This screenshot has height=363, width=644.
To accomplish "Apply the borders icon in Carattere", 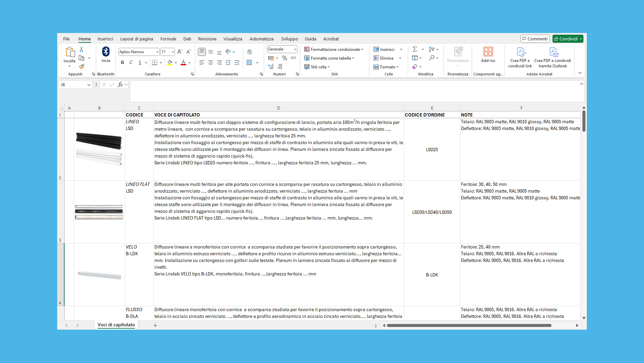I will (155, 63).
